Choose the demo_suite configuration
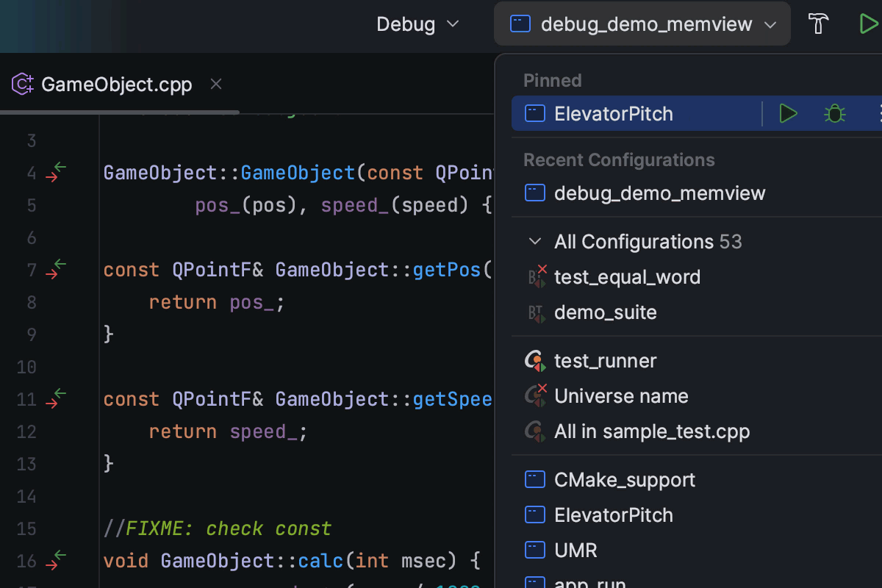Screen dimensions: 882x588 pos(605,312)
